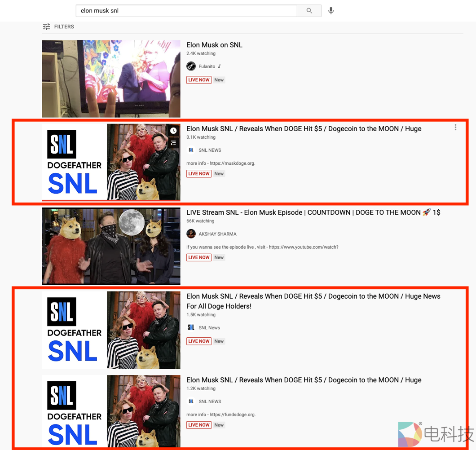The height and width of the screenshot is (450, 476).
Task: Click the Watch later clock icon on thumbnail
Action: click(173, 131)
